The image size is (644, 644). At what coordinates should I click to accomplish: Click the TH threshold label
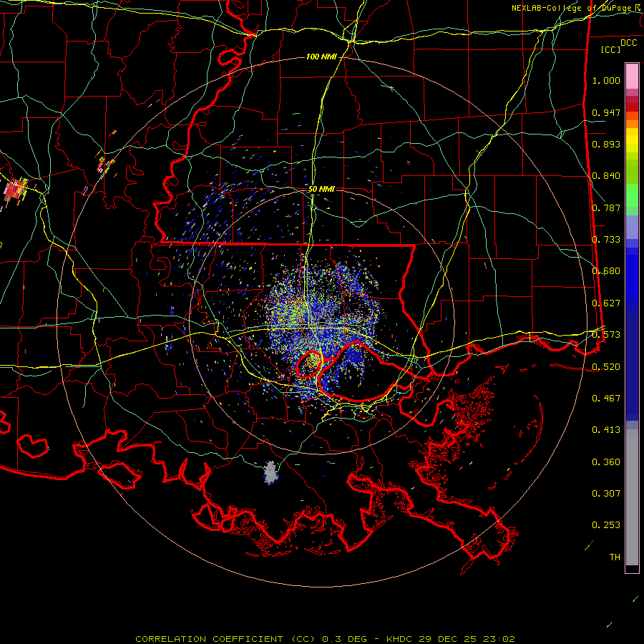pyautogui.click(x=615, y=557)
